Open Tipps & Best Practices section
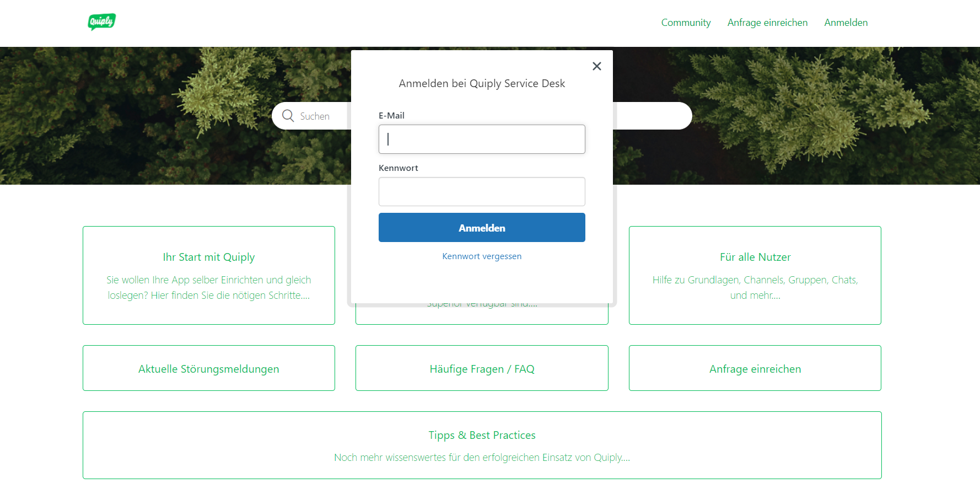 tap(482, 435)
